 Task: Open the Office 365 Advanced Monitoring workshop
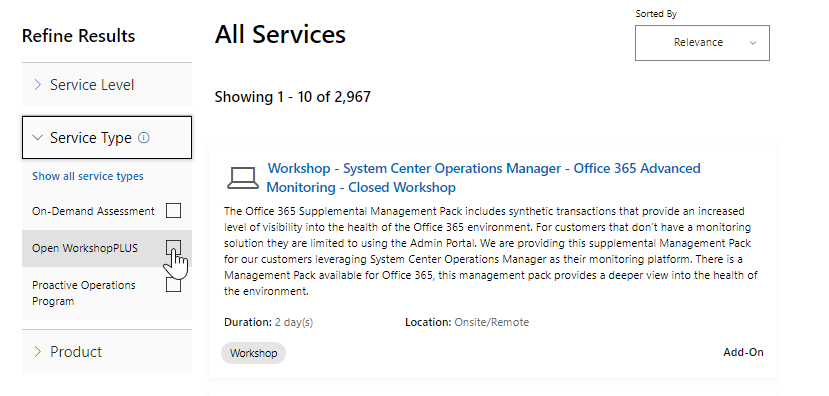tap(483, 178)
